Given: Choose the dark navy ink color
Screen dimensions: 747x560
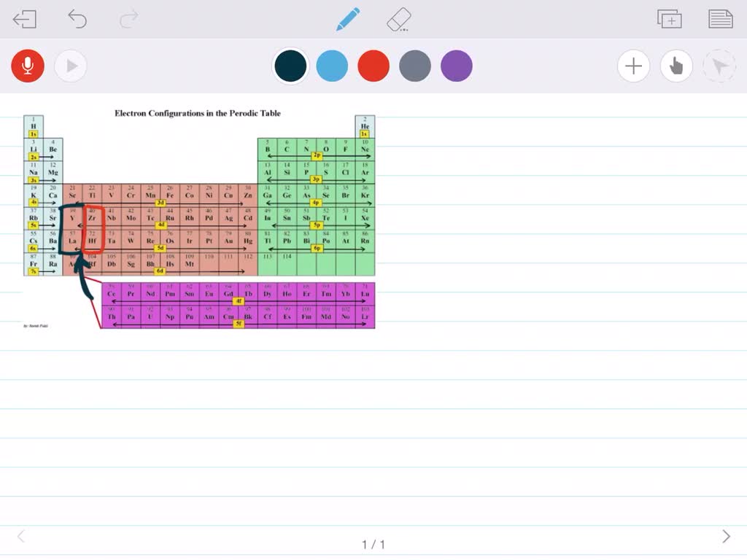Looking at the screenshot, I should pos(290,66).
